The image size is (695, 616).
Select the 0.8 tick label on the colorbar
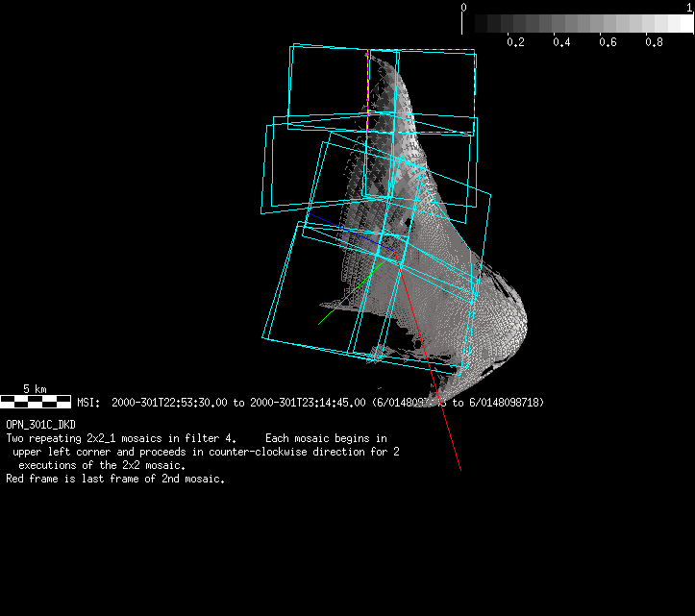[x=654, y=42]
